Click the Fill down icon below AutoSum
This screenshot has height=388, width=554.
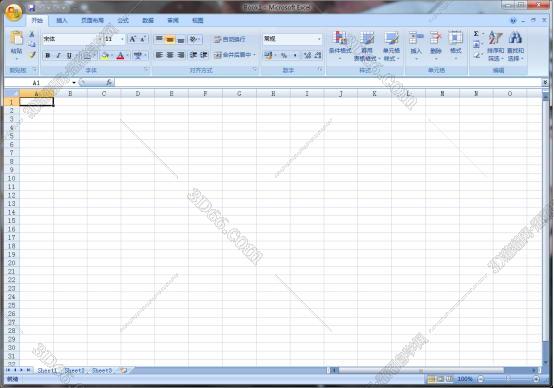click(476, 45)
